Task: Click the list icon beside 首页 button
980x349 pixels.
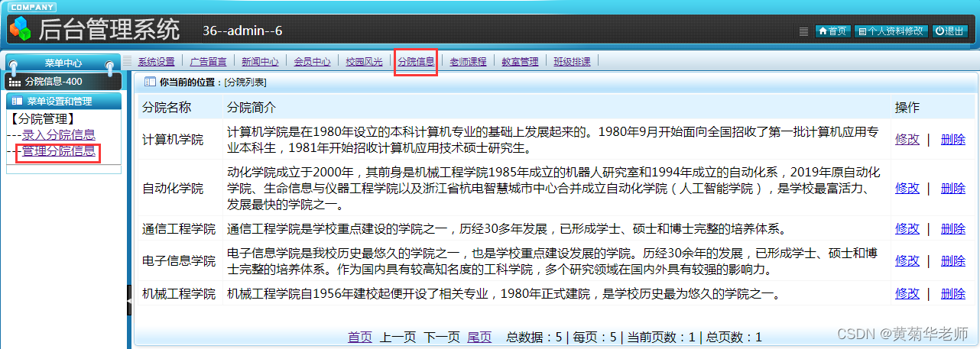Action: 803,31
